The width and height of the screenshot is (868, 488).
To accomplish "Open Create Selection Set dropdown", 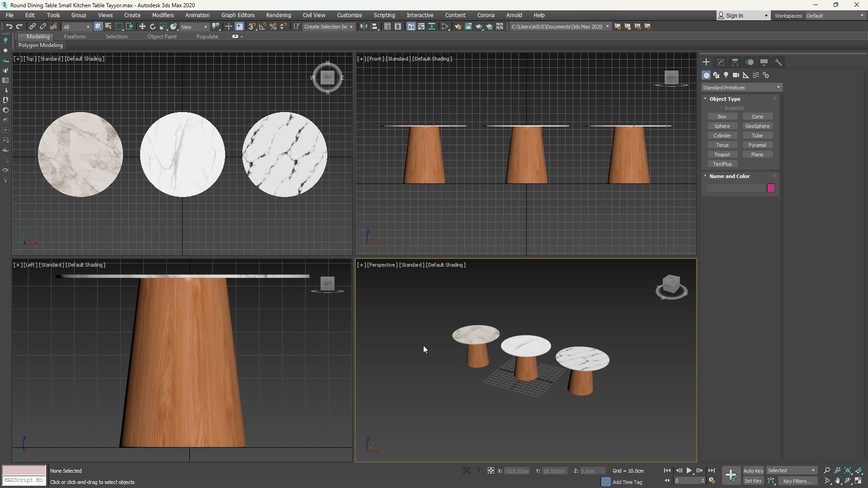I will 328,27.
